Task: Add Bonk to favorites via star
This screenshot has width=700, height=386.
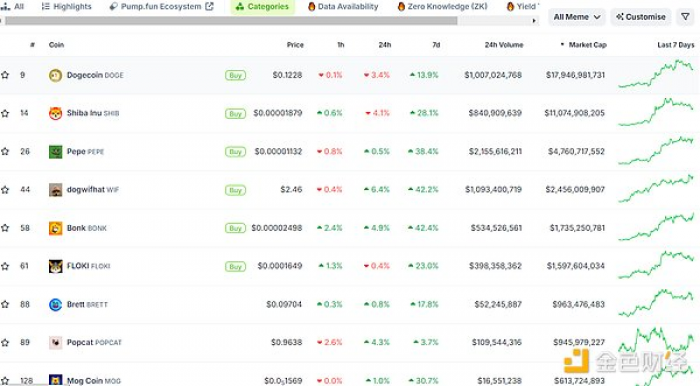Action: (5, 228)
